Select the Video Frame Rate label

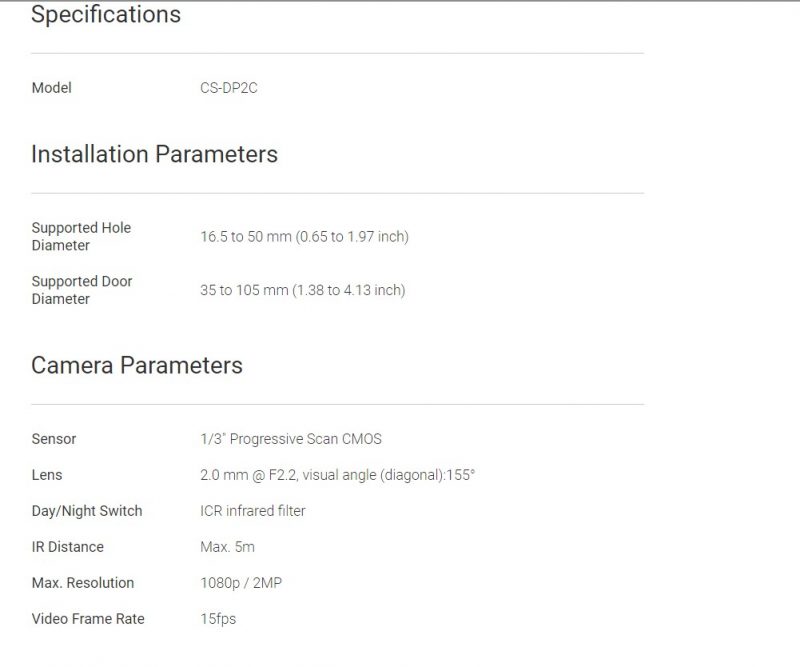[x=88, y=619]
